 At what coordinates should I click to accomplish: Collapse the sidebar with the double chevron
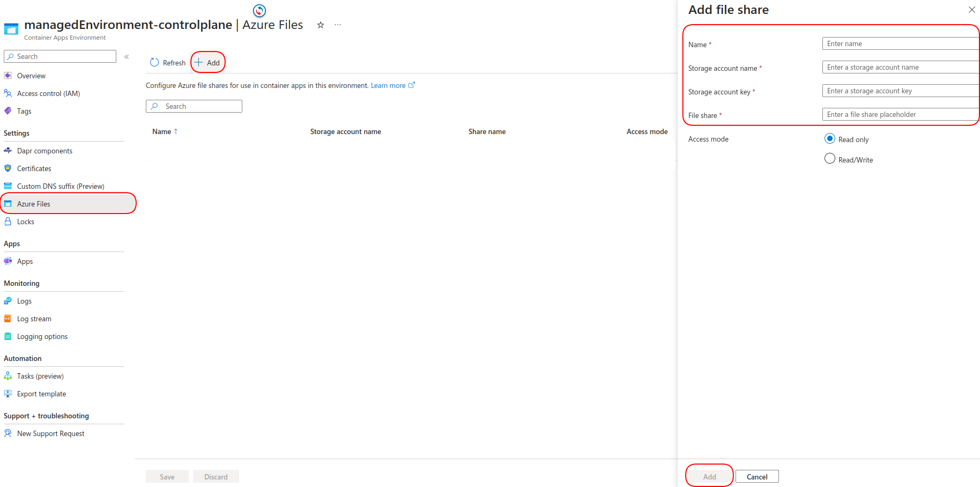127,56
